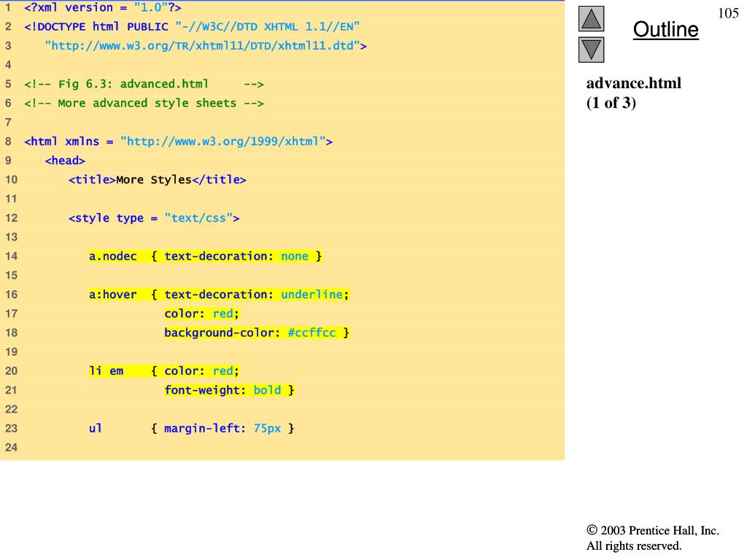
Task: Click the ul selector on line 23
Action: [x=96, y=429]
